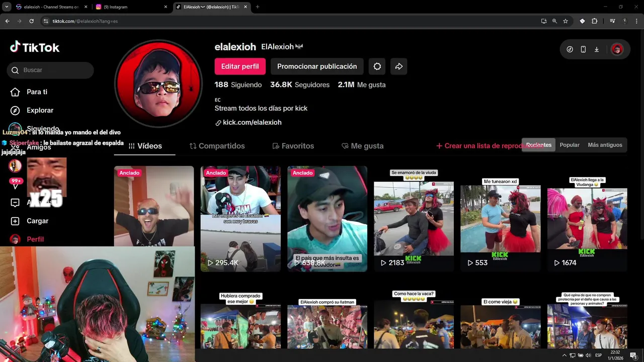
Task: Open a new browser tab
Action: (x=258, y=7)
